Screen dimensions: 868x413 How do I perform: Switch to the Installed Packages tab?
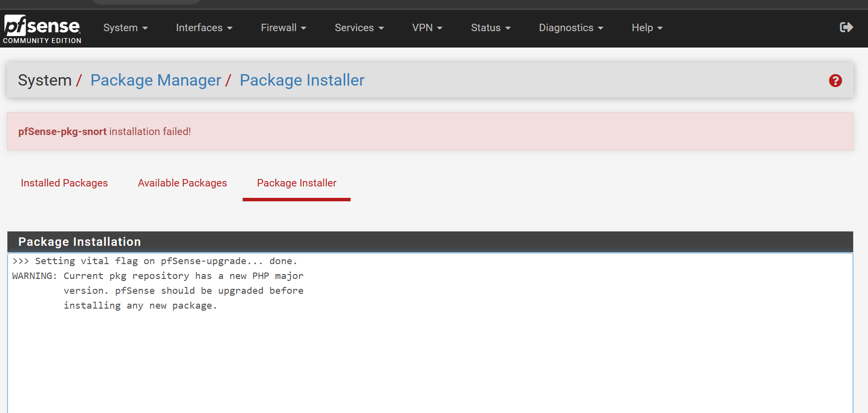pyautogui.click(x=64, y=183)
